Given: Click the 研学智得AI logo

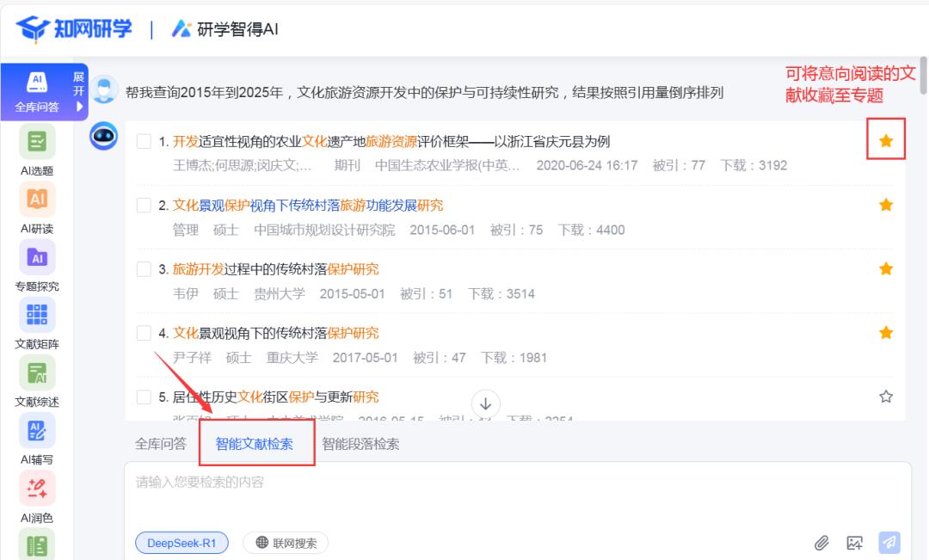Looking at the screenshot, I should click(x=225, y=29).
